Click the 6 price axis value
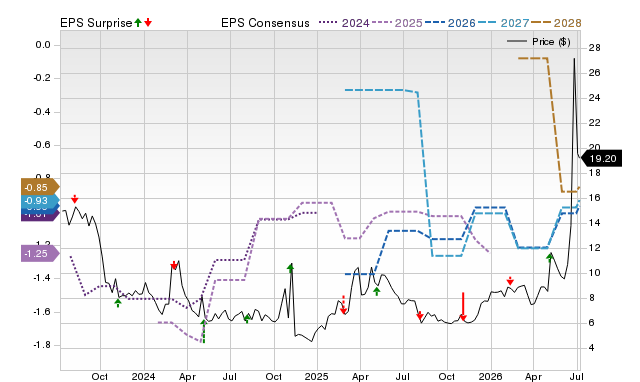The image size is (640, 382). 592,322
